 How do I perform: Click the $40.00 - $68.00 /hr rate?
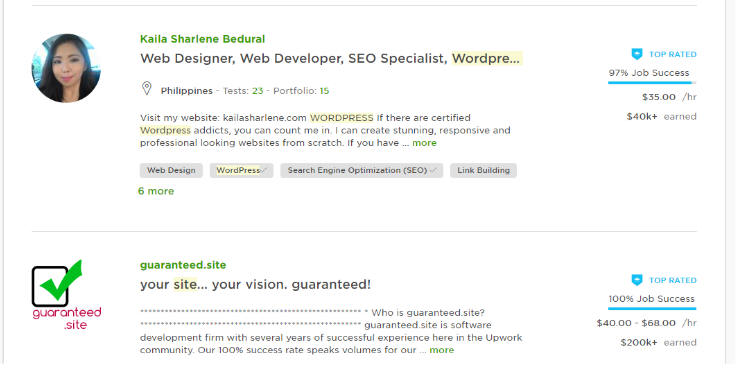(x=646, y=323)
